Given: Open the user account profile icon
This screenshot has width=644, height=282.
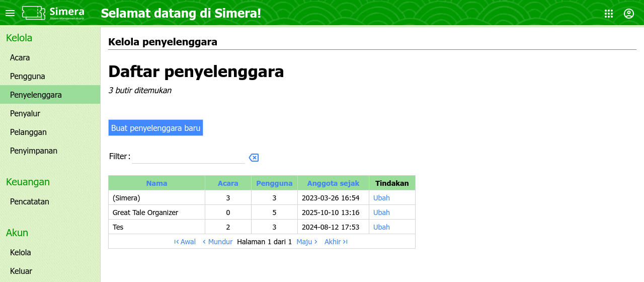Looking at the screenshot, I should pyautogui.click(x=629, y=14).
